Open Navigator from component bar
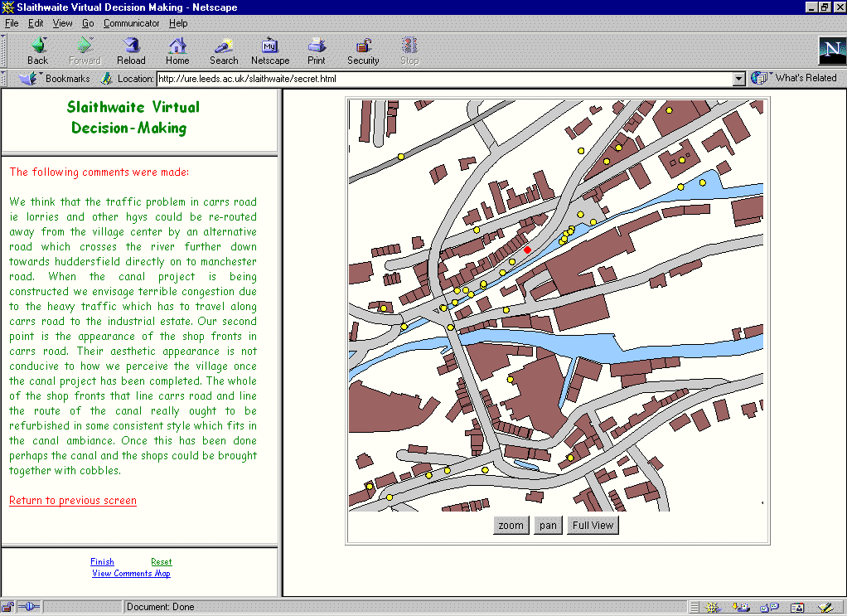 click(712, 608)
